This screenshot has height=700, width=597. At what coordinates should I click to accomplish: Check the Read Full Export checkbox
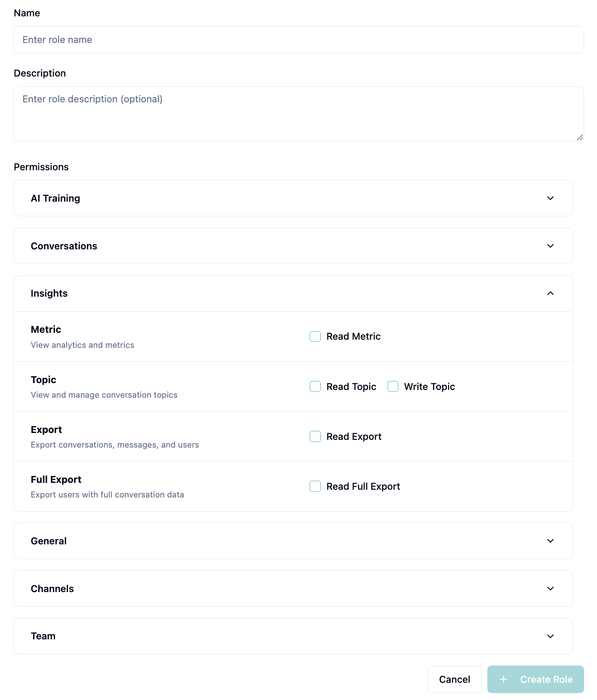pyautogui.click(x=315, y=486)
